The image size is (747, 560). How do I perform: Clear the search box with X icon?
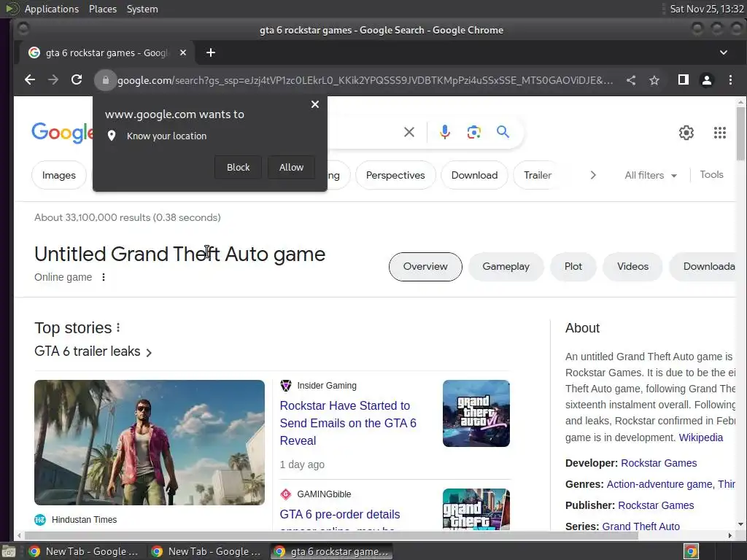[409, 132]
